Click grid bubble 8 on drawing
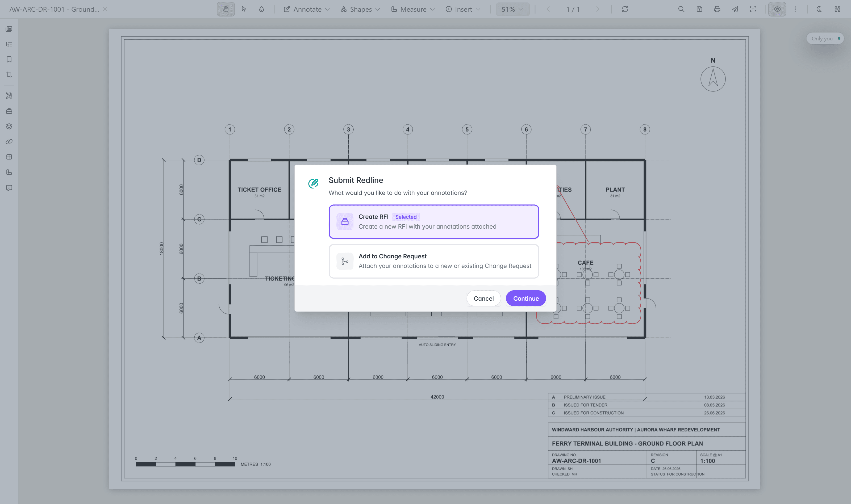This screenshot has width=851, height=504. pyautogui.click(x=644, y=129)
